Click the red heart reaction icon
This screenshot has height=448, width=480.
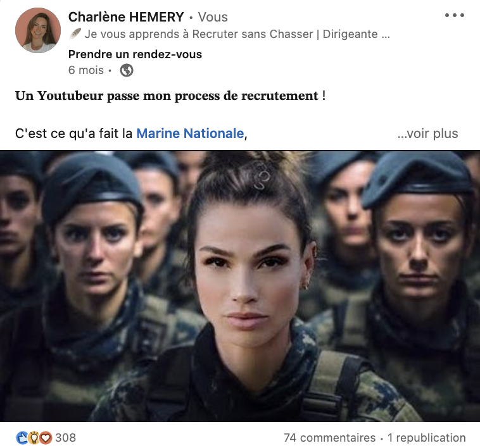(46, 438)
